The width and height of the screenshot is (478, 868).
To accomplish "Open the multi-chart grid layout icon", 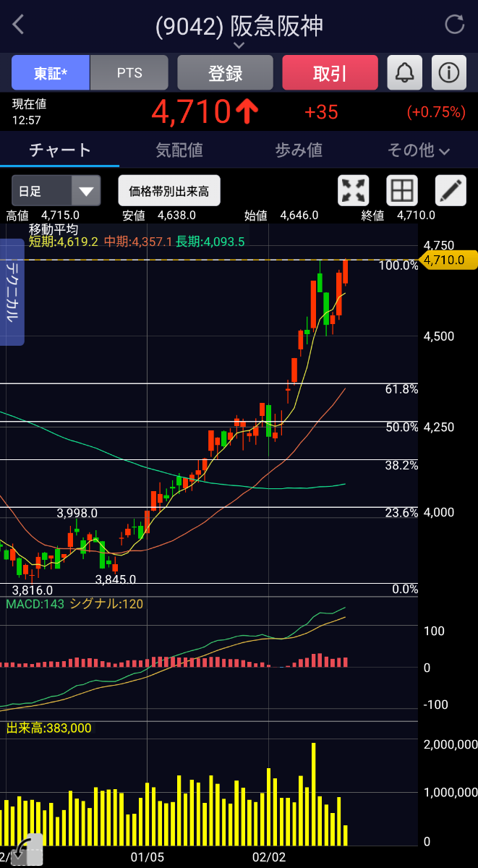I will [x=401, y=191].
